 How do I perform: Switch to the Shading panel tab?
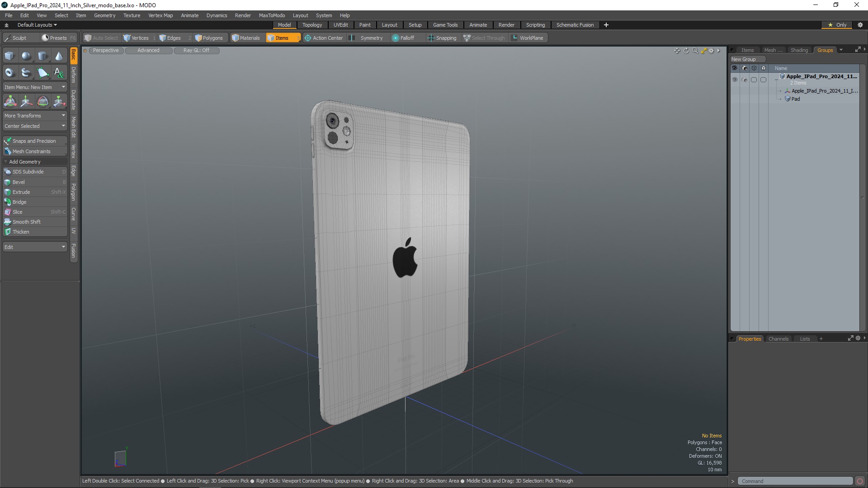click(799, 50)
